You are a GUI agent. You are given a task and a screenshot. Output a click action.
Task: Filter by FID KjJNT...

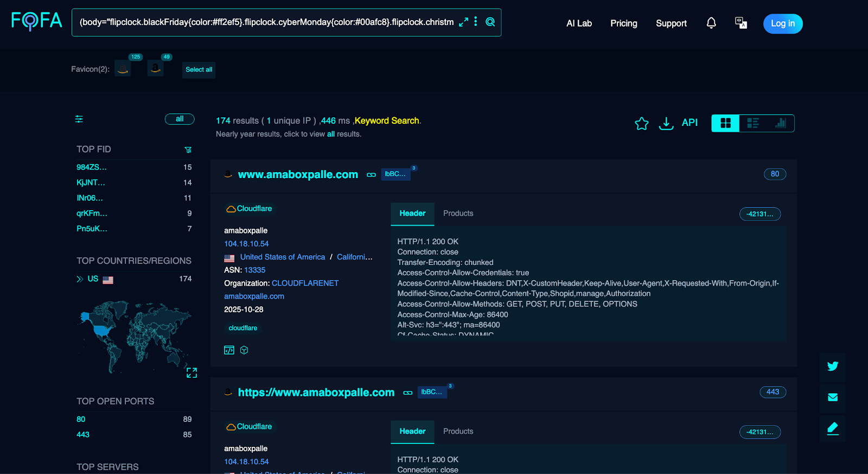91,182
